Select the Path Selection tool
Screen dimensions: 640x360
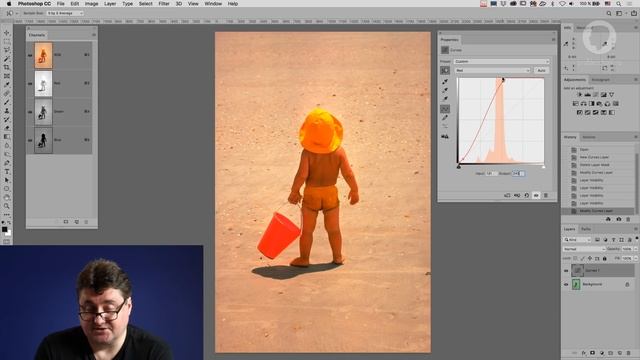tap(7, 180)
